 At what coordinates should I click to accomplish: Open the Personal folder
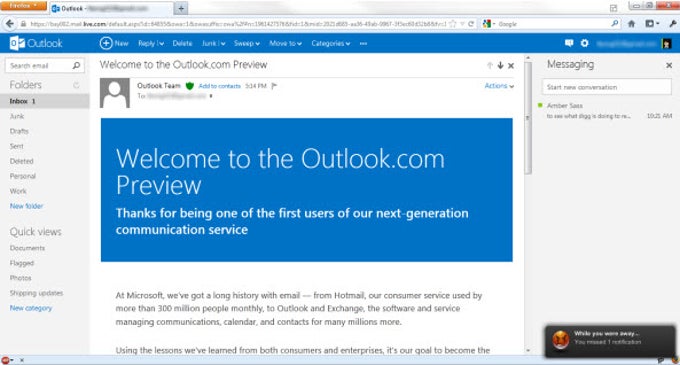click(x=23, y=176)
